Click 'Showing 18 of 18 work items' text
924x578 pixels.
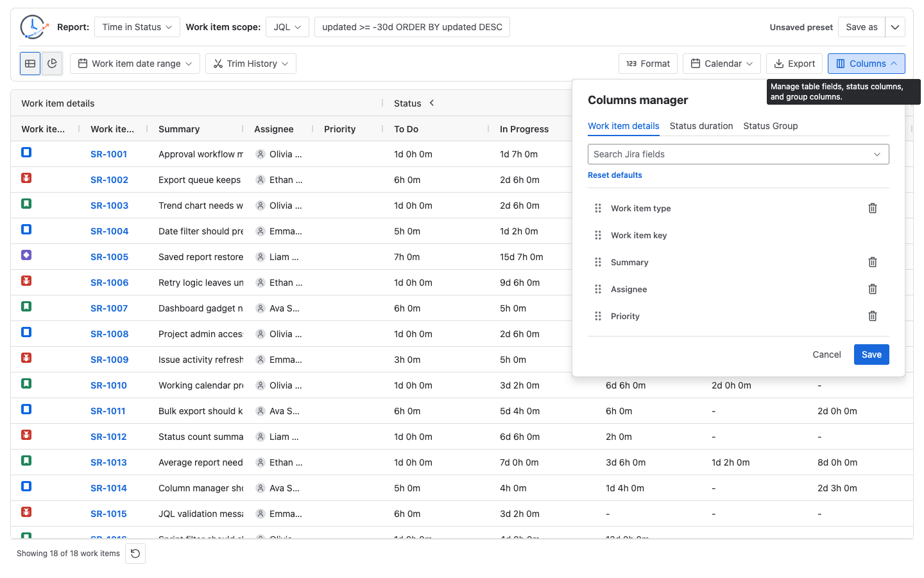[68, 554]
